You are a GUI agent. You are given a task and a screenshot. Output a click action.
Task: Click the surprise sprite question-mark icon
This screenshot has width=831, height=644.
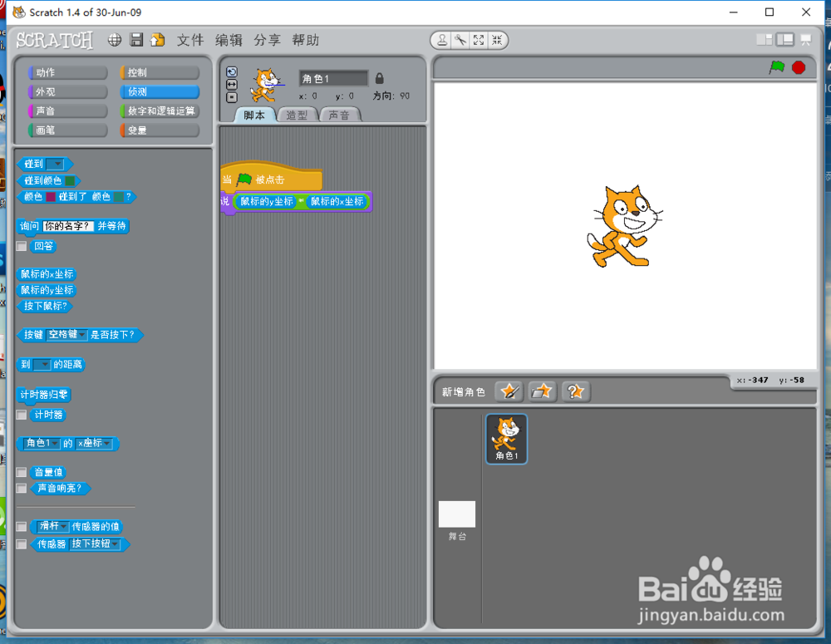(x=576, y=391)
